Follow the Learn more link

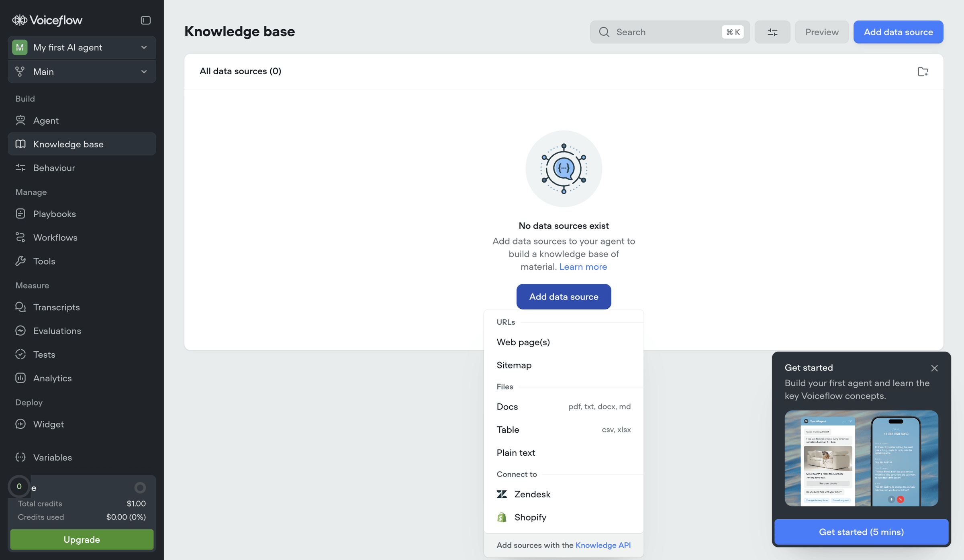[x=583, y=267]
